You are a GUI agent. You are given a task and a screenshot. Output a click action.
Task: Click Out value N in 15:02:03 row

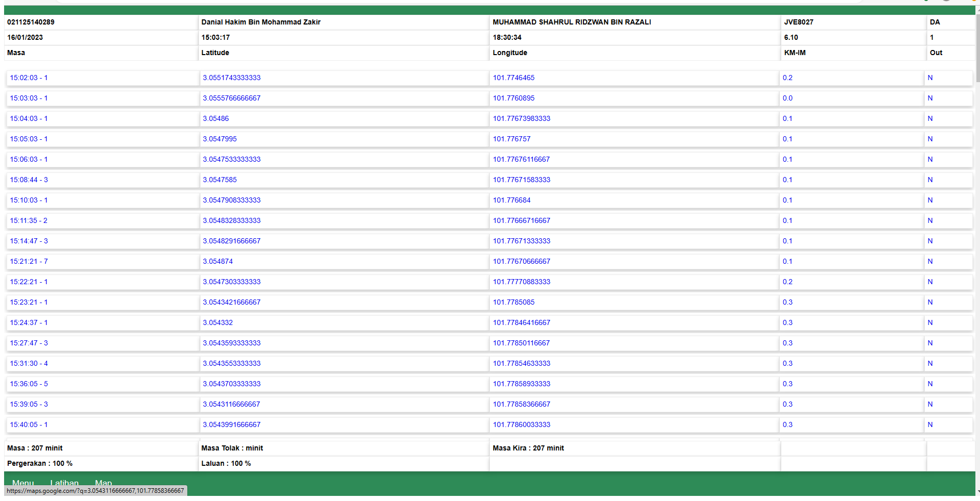(x=930, y=78)
